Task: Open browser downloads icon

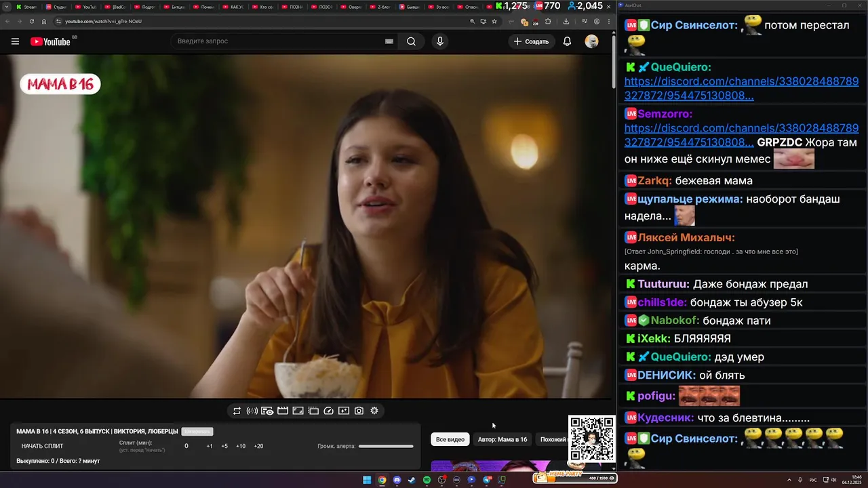Action: [x=566, y=21]
